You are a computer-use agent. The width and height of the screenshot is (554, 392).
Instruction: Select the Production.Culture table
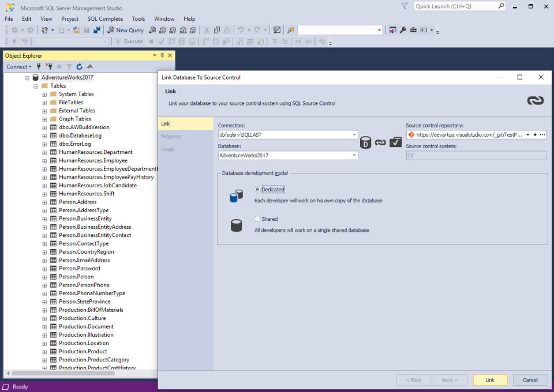[x=83, y=318]
